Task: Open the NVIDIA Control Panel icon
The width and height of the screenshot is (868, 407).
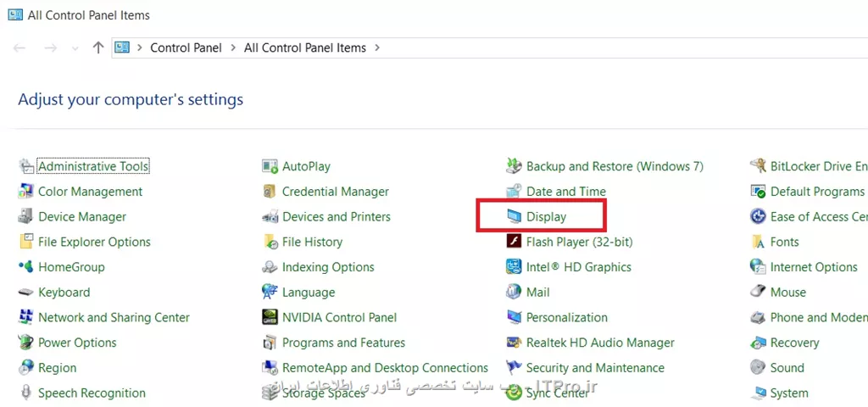Action: coord(270,317)
